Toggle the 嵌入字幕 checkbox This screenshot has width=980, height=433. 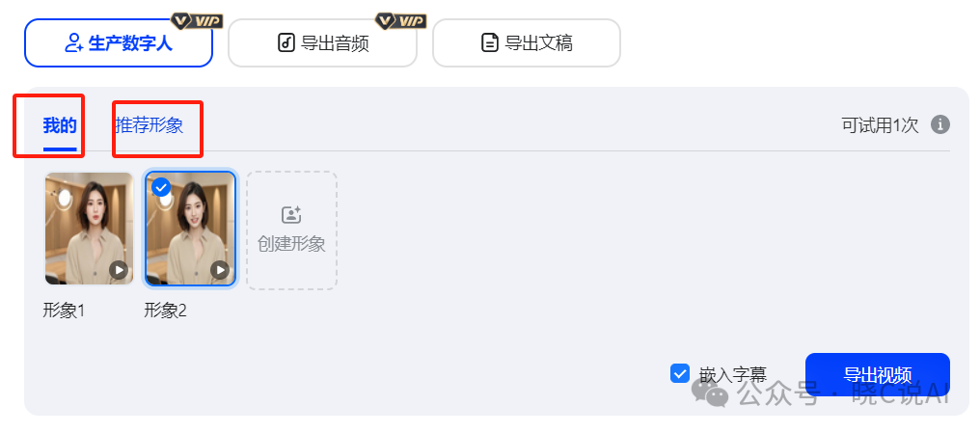[x=680, y=373]
